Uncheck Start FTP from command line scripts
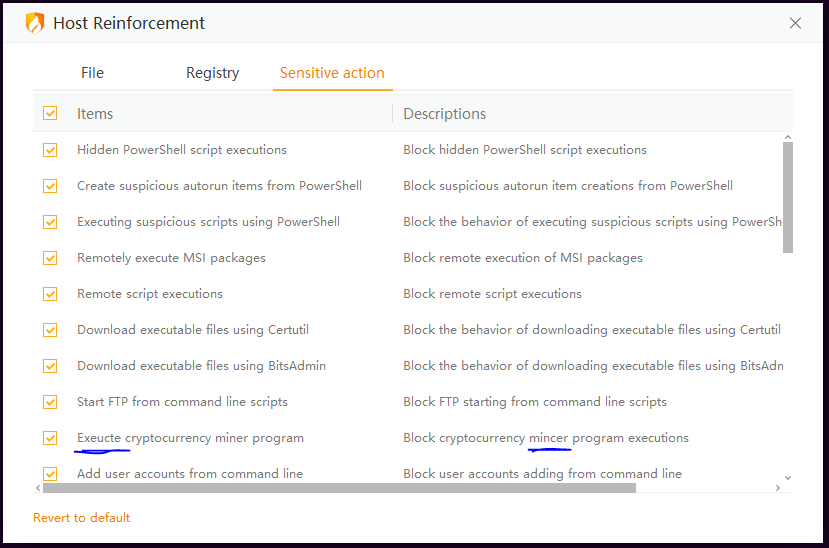The width and height of the screenshot is (829, 548). click(x=50, y=402)
